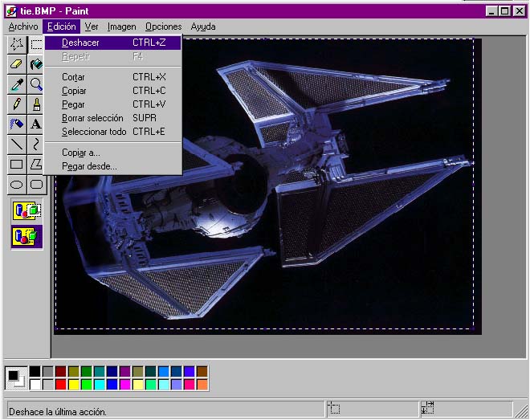This screenshot has height=420, width=530.
Task: Choose the straight Line tool
Action: 17,145
